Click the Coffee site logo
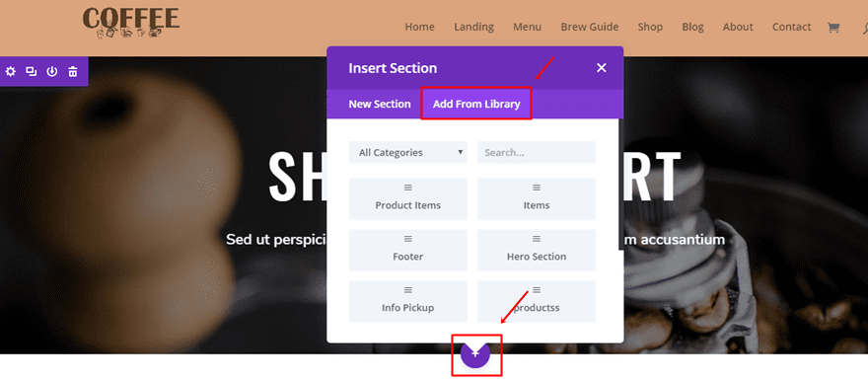The height and width of the screenshot is (380, 868). (131, 23)
